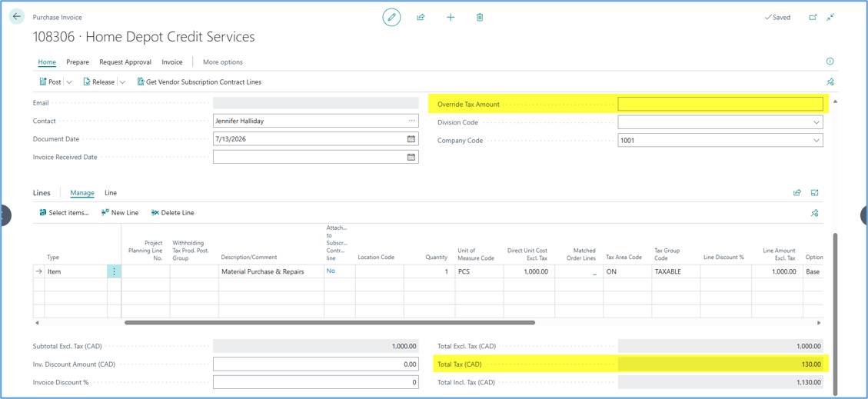
Task: Click Tax Area Code ON cell
Action: pos(627,271)
